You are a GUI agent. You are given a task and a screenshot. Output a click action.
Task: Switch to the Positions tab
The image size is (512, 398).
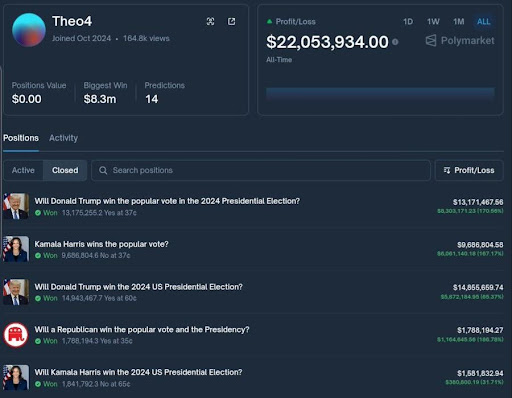21,138
